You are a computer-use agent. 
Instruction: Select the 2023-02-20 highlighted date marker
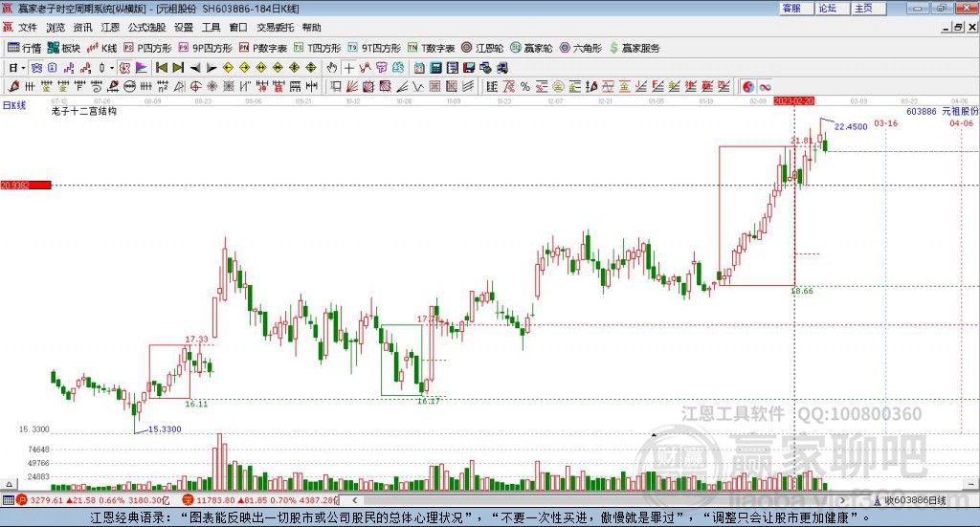coord(794,100)
